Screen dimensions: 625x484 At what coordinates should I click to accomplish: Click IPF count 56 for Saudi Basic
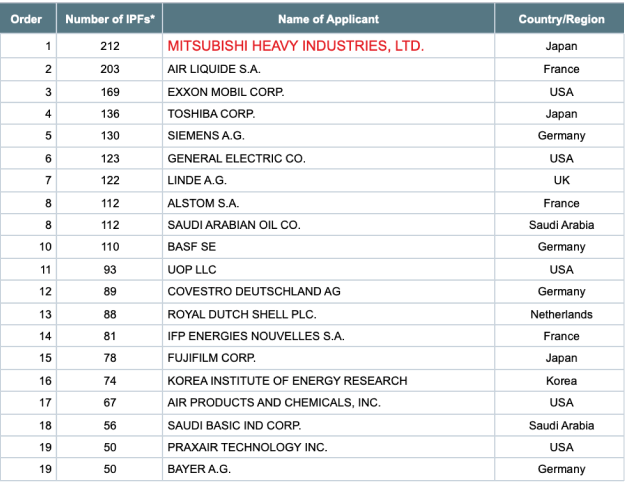110,425
